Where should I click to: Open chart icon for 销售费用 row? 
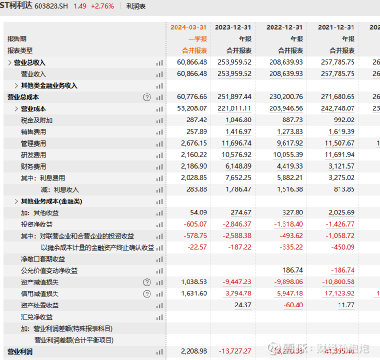160,132
